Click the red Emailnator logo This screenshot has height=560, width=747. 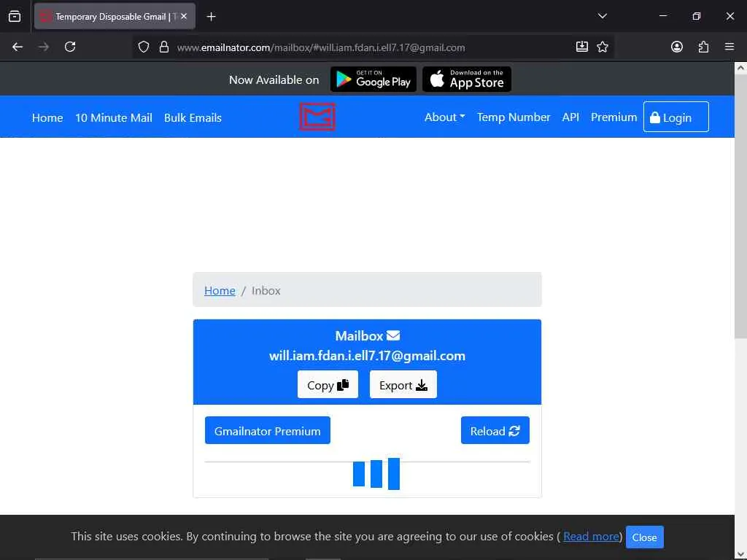point(317,117)
